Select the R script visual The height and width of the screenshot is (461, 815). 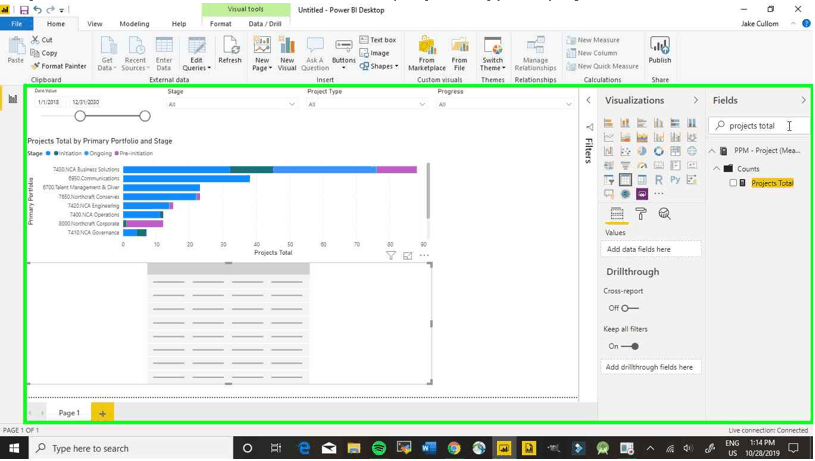[659, 180]
